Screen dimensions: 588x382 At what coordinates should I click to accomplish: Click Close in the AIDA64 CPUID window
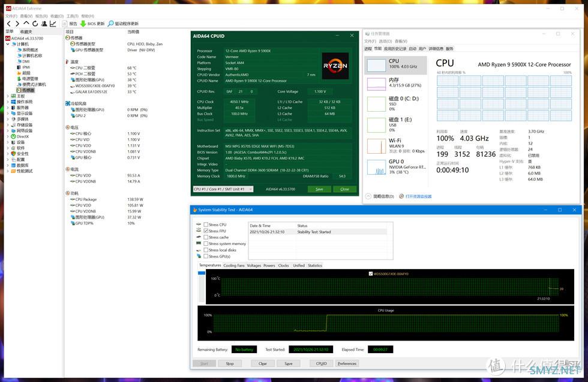click(344, 189)
